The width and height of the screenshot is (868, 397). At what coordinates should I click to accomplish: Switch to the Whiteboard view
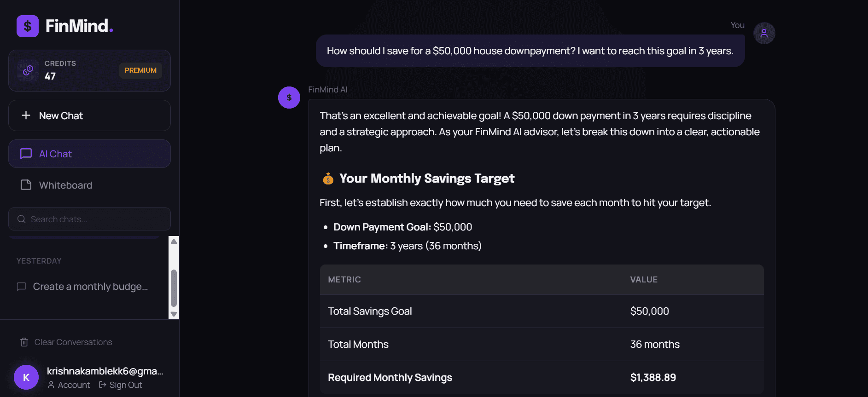(89, 185)
